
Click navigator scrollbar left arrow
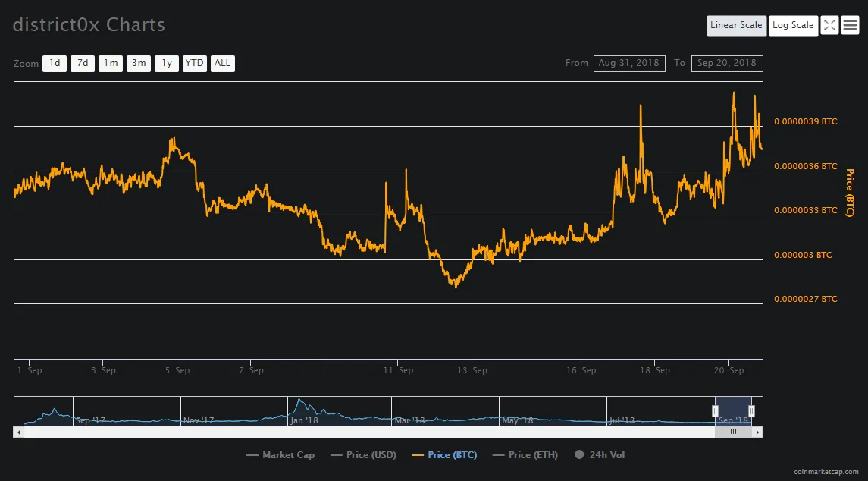point(19,432)
